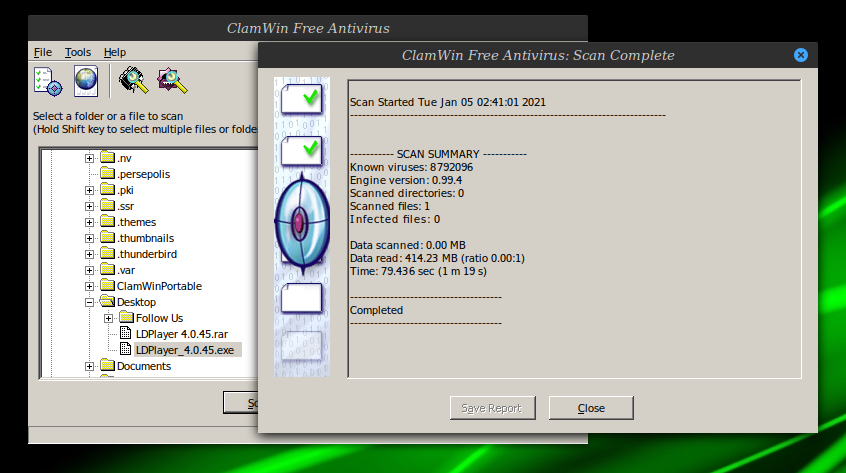This screenshot has height=473, width=846.
Task: Select the ClamWinPortable folder label
Action: (x=159, y=286)
